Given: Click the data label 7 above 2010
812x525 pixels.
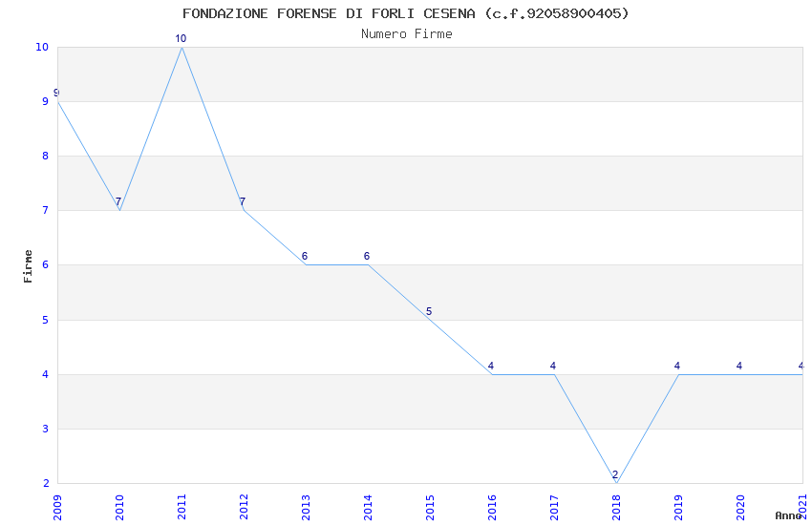Looking at the screenshot, I should (118, 201).
